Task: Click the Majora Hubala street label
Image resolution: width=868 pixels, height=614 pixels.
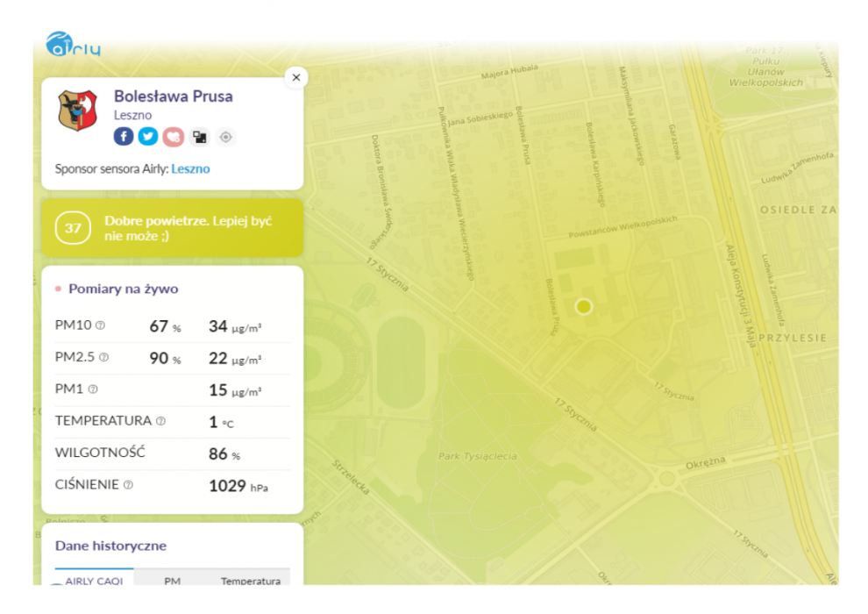Action: (509, 71)
